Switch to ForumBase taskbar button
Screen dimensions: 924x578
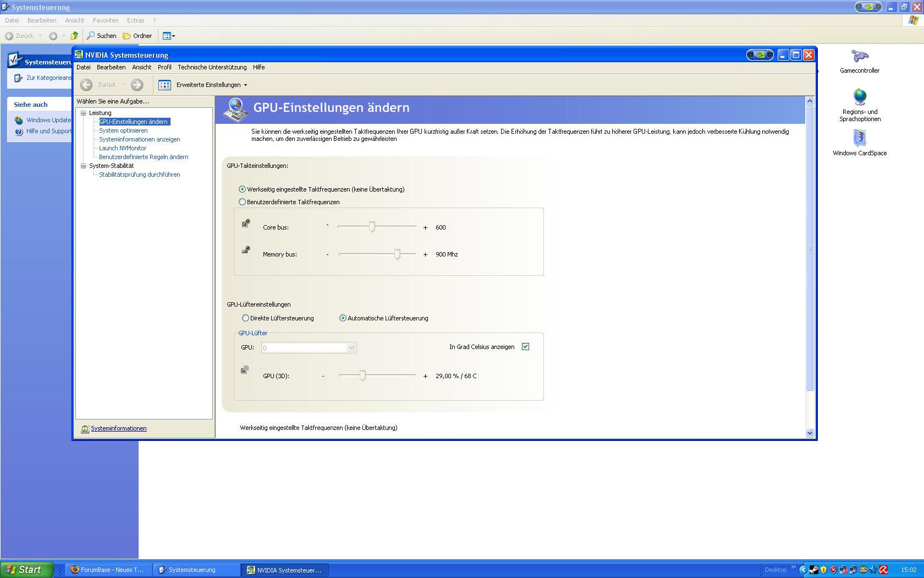108,570
